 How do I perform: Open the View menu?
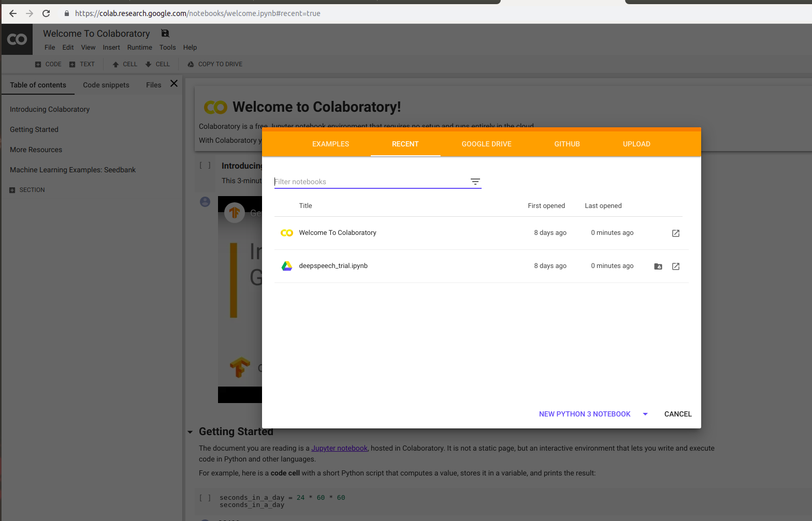click(x=88, y=47)
